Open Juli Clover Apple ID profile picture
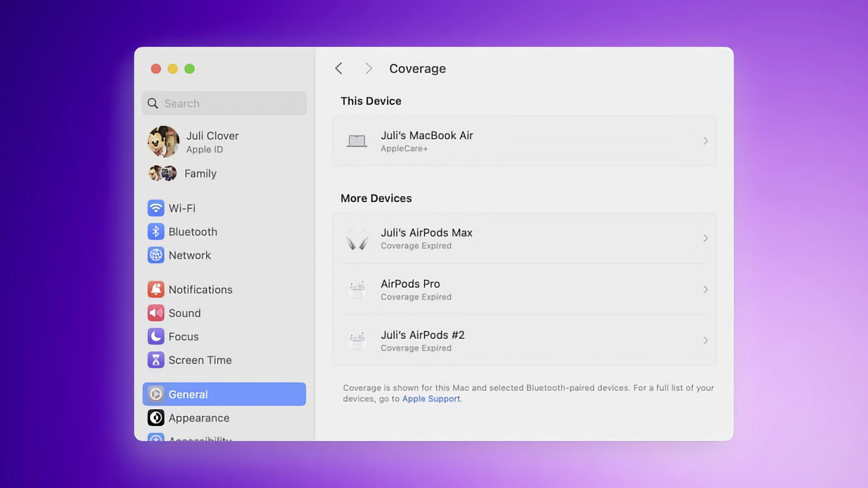 pos(163,142)
